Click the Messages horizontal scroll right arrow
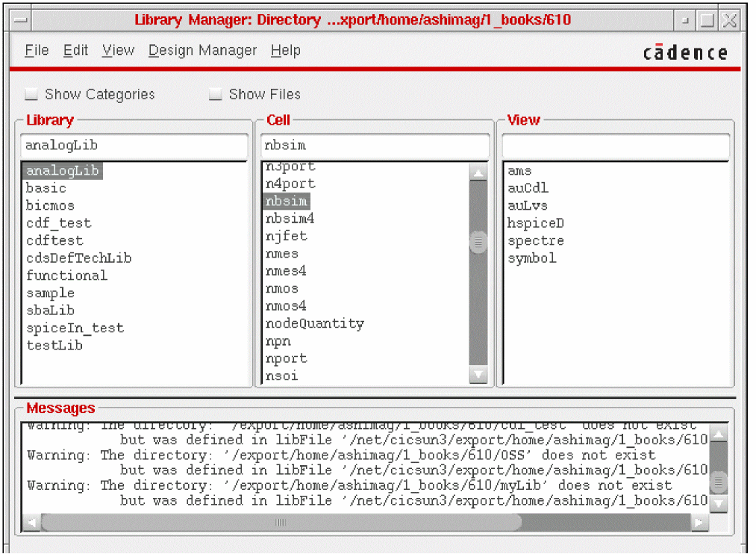The height and width of the screenshot is (554, 756). coord(699,523)
